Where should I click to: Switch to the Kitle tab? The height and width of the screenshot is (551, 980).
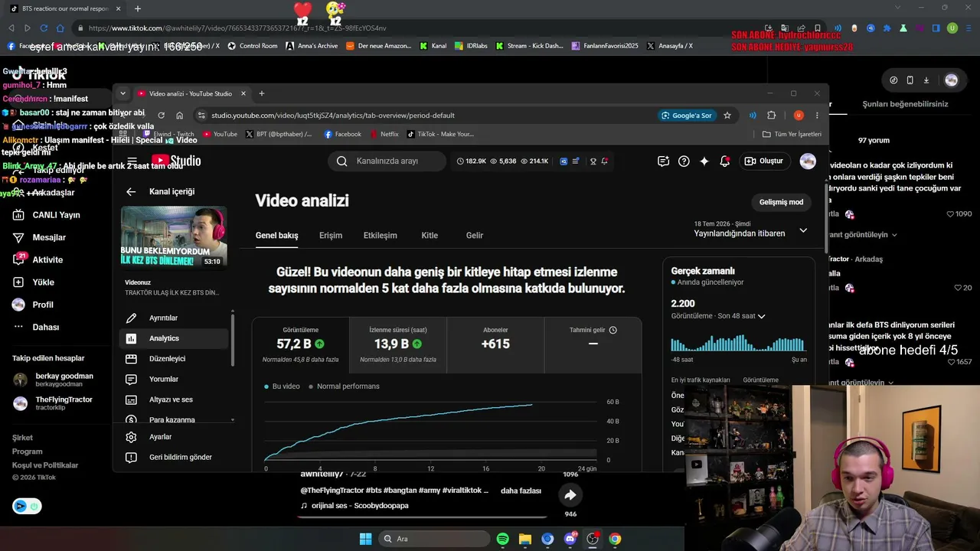(430, 236)
